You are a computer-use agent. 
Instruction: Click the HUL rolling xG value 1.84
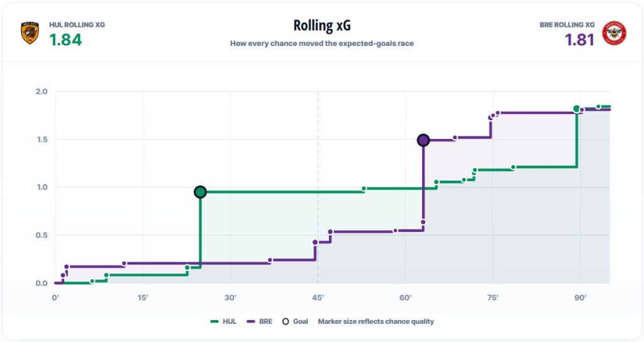point(65,40)
